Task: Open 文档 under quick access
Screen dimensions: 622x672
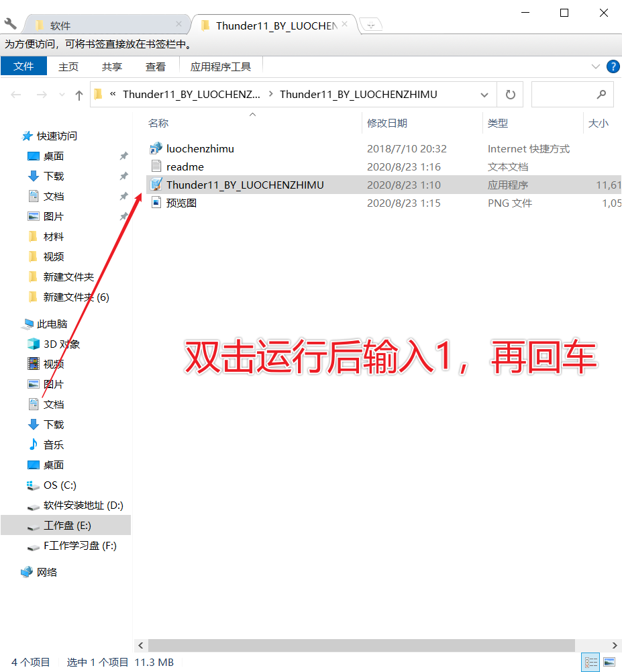Action: pyautogui.click(x=54, y=196)
